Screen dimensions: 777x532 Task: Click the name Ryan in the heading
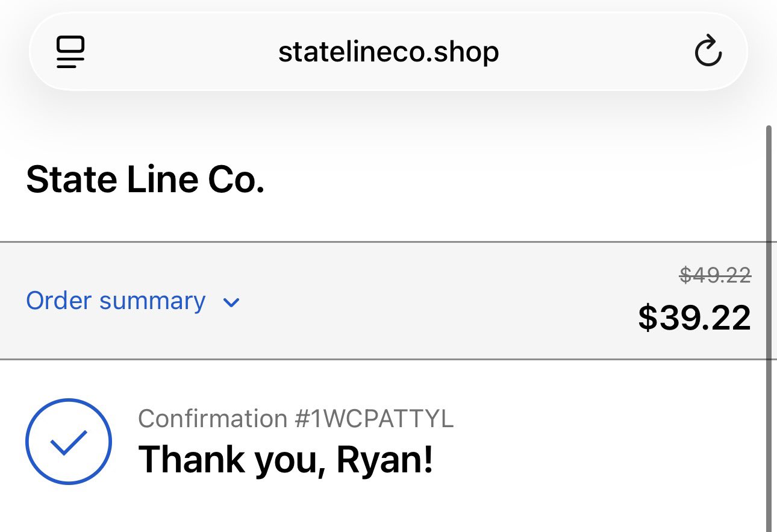coord(383,460)
